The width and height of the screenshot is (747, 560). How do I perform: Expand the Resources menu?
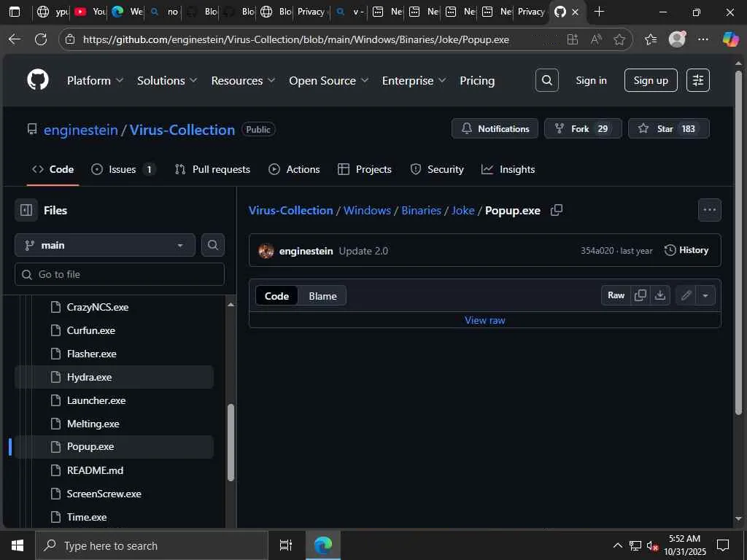tap(244, 80)
